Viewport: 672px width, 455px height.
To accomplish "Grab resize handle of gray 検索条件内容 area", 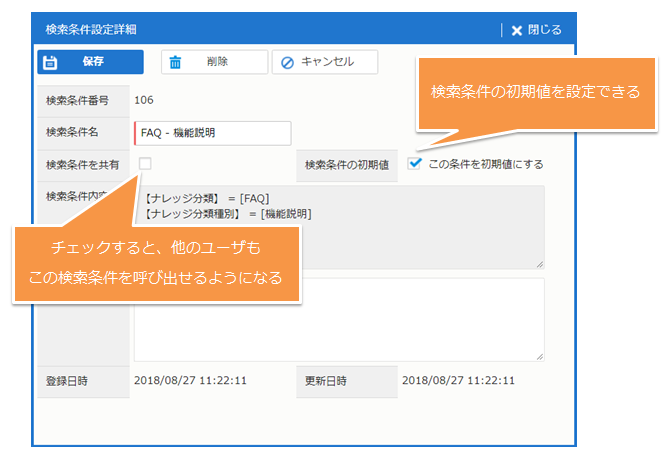I will [540, 264].
